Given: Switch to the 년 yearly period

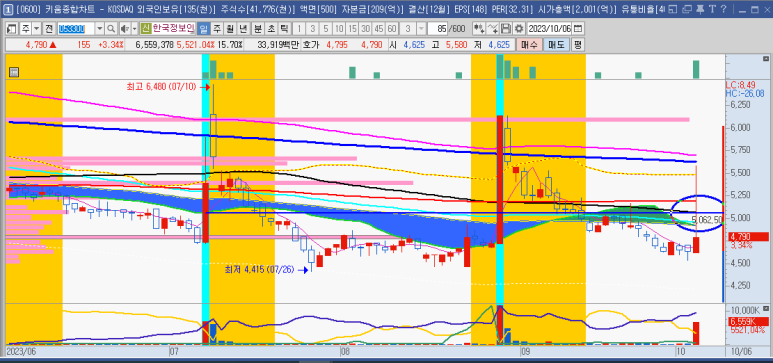Looking at the screenshot, I should click(x=243, y=29).
